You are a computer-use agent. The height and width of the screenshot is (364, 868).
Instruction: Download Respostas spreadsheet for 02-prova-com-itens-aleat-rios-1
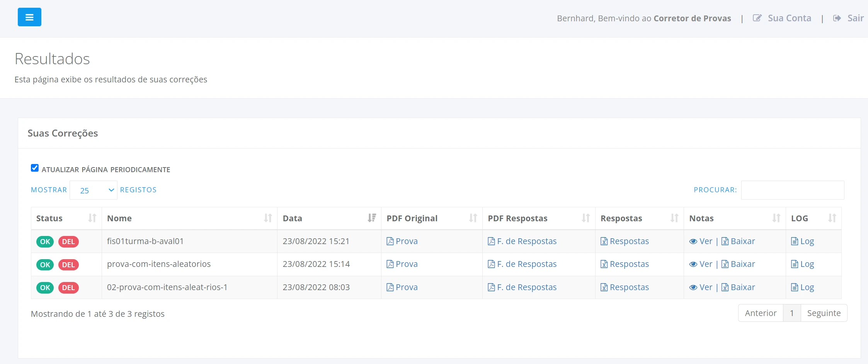tap(625, 287)
